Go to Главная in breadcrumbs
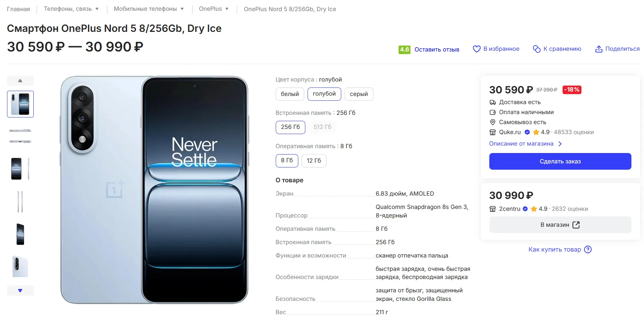Viewport: 644px width, 319px height. 19,9
